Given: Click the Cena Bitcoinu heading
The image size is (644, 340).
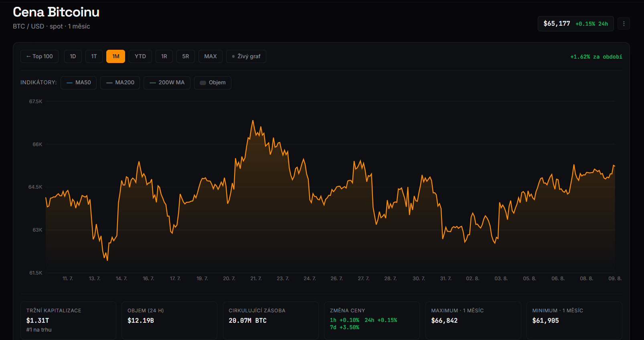Looking at the screenshot, I should pos(56,12).
